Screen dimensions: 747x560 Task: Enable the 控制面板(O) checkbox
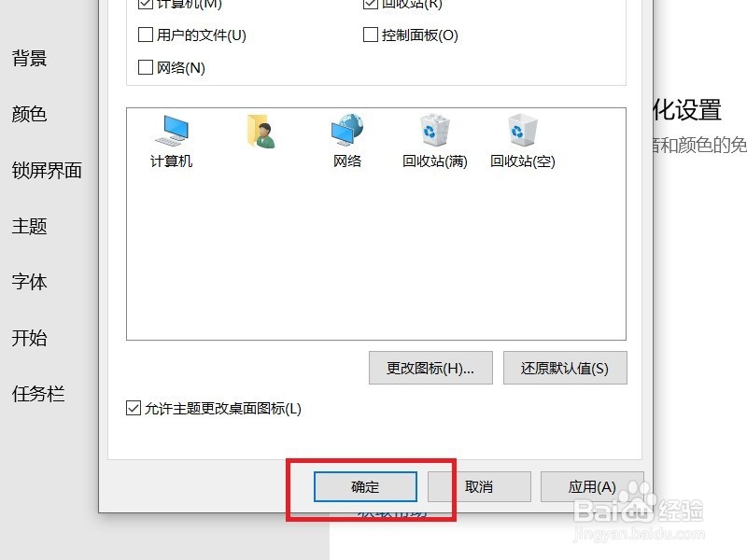370,35
